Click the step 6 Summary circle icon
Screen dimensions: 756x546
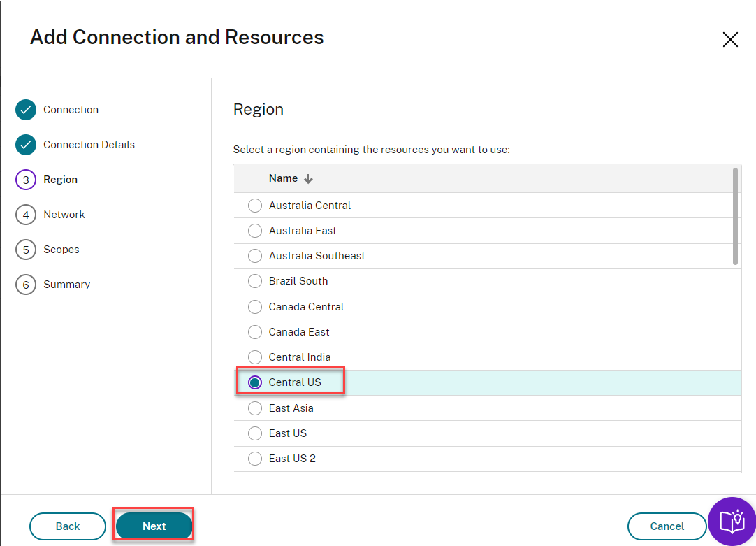26,285
